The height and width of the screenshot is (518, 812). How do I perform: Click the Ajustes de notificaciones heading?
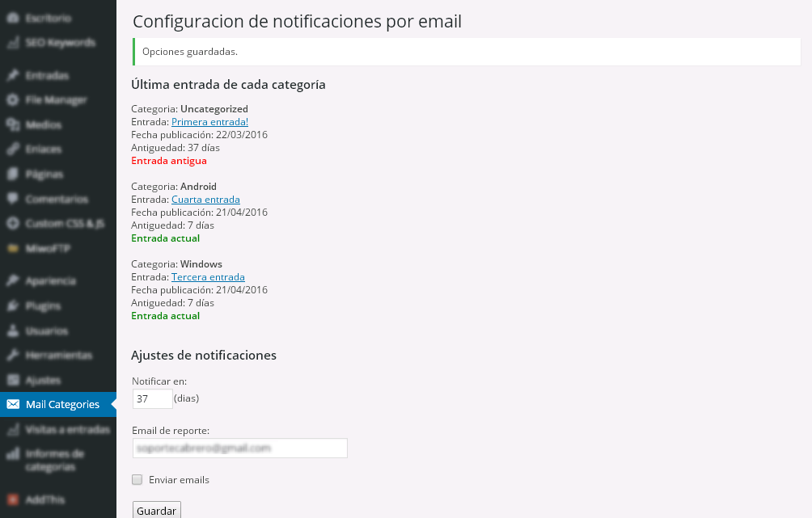click(x=204, y=355)
